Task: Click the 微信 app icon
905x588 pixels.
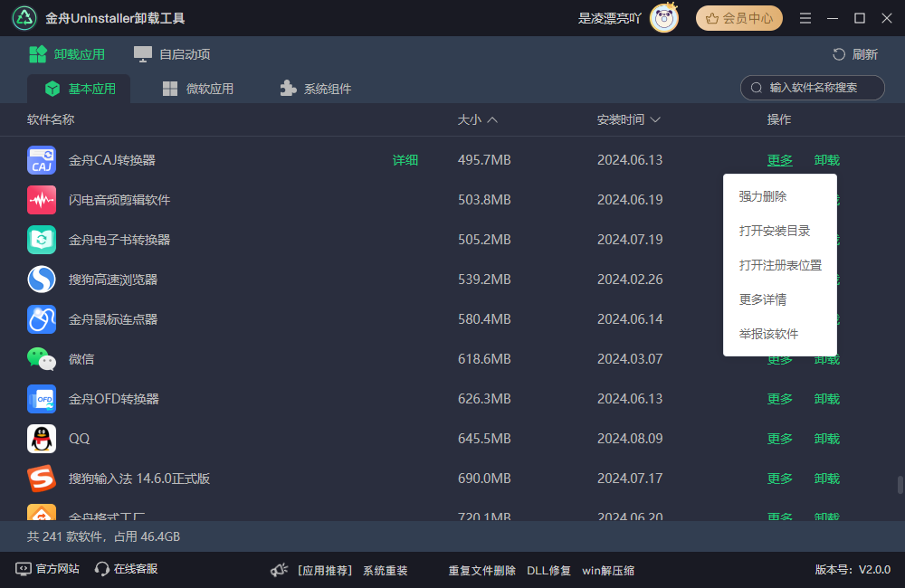Action: (42, 359)
